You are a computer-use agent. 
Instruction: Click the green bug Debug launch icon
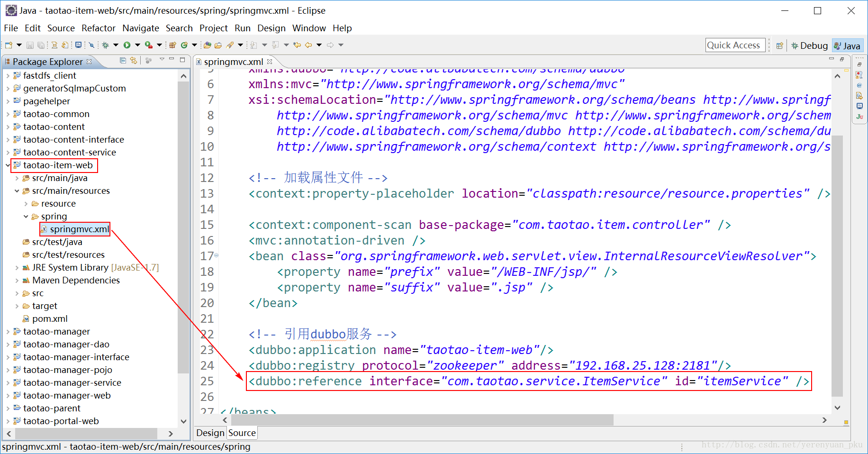pyautogui.click(x=105, y=45)
